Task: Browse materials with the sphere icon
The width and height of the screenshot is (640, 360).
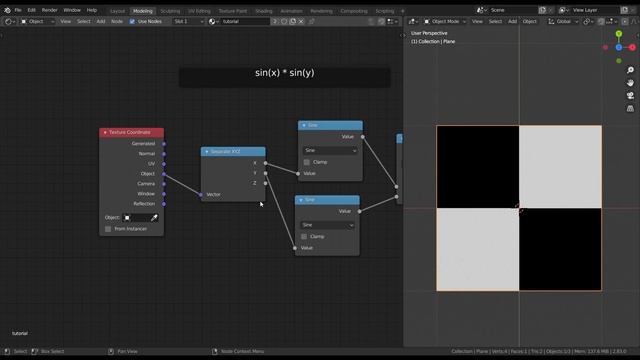Action: [213, 22]
